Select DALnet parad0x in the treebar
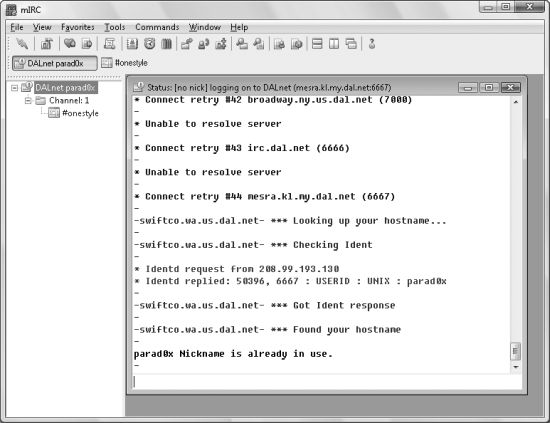The width and height of the screenshot is (550, 423). point(65,88)
